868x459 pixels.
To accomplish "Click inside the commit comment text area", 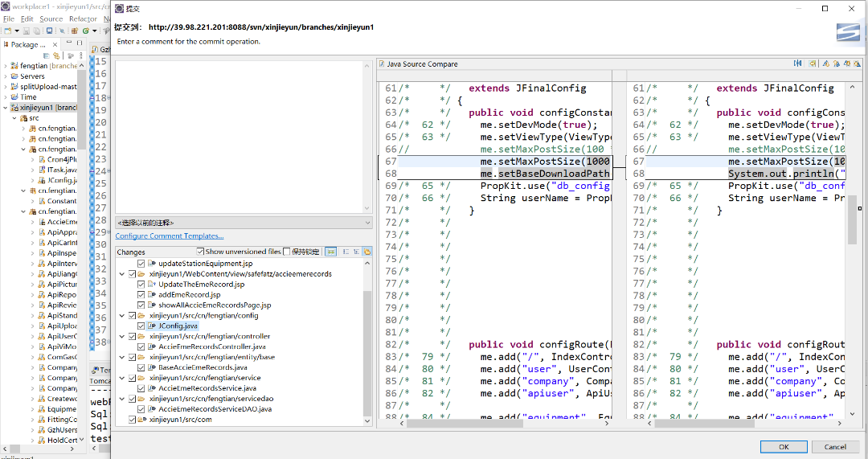I will click(x=241, y=137).
